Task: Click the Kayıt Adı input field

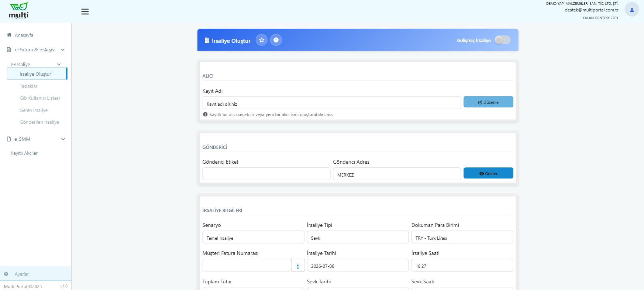Action: tap(331, 103)
